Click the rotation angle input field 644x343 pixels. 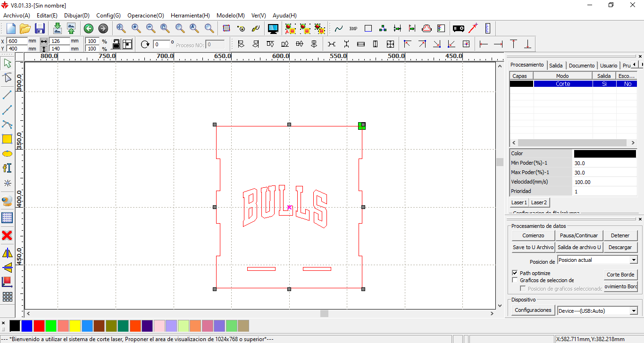coord(162,44)
